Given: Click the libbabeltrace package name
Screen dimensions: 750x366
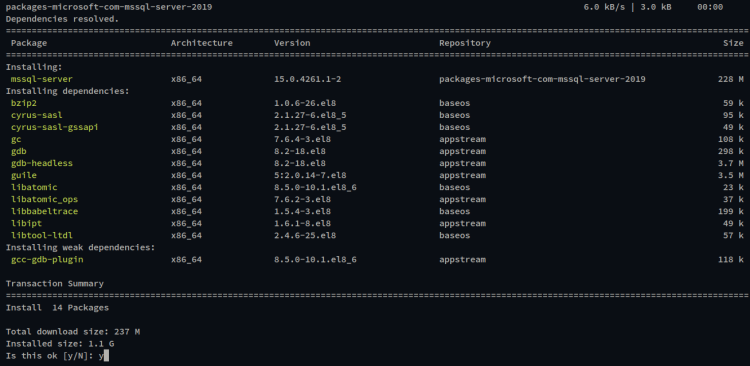Looking at the screenshot, I should coord(44,211).
